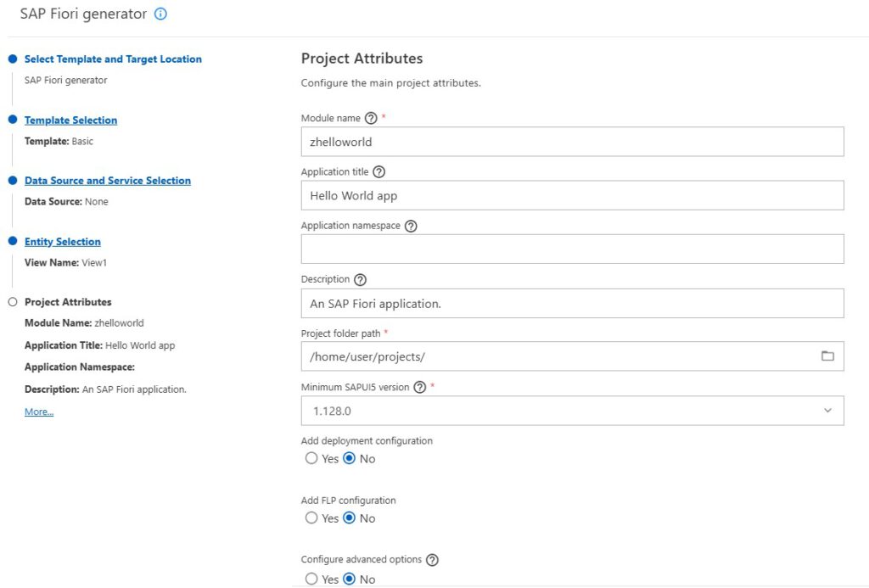Click the empty Application namespace field
Screen dimensions: 869x588
[x=572, y=249]
